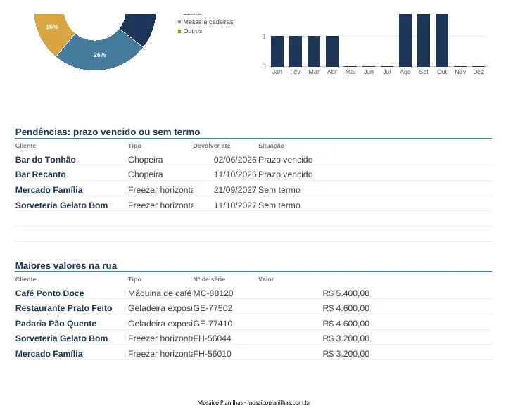Click the Set bar in the chart
The height and width of the screenshot is (420, 506).
click(424, 40)
